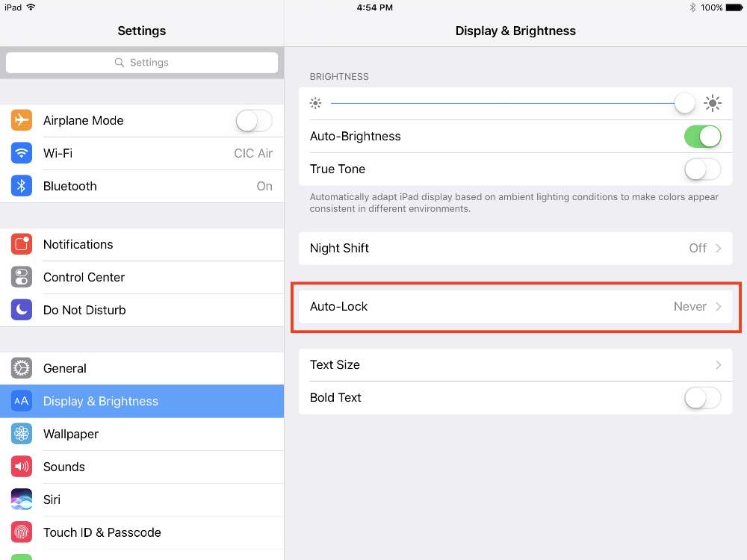Turn on Bold Text
The image size is (747, 560).
[x=702, y=397]
